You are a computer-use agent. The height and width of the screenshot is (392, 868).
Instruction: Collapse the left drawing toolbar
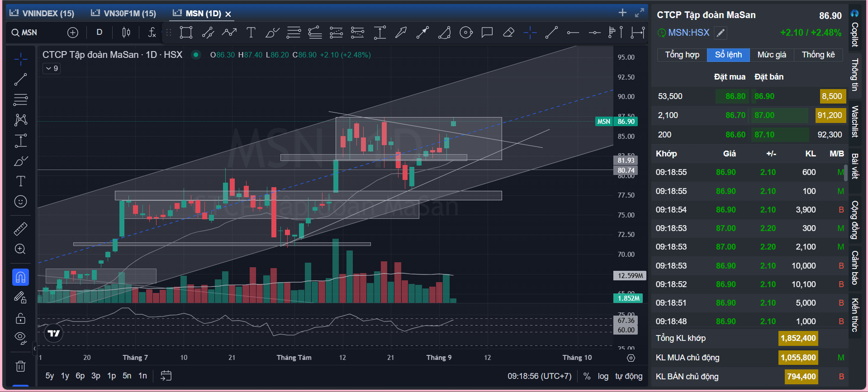(34, 349)
